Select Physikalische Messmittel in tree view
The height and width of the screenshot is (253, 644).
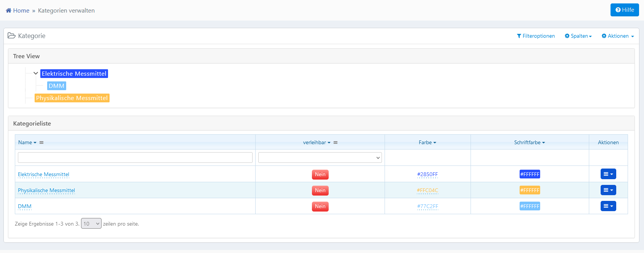(x=72, y=98)
